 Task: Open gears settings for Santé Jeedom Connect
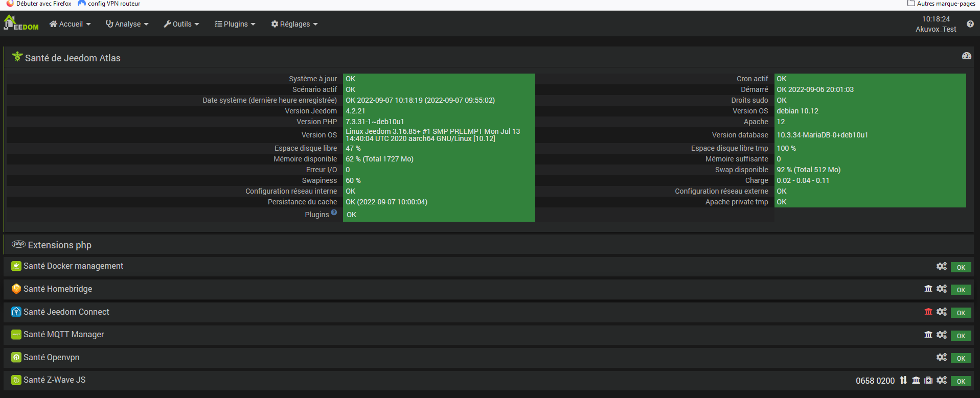click(x=942, y=312)
